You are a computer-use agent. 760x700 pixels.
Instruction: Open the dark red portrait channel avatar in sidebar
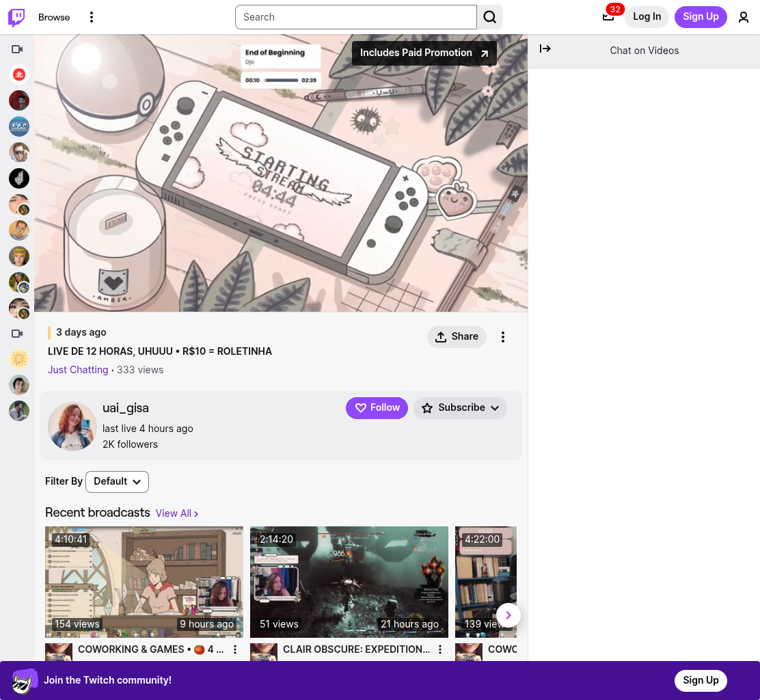pyautogui.click(x=19, y=100)
